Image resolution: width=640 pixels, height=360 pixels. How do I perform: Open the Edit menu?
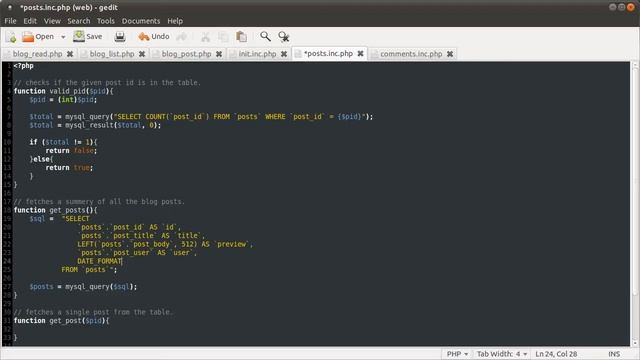click(30, 21)
